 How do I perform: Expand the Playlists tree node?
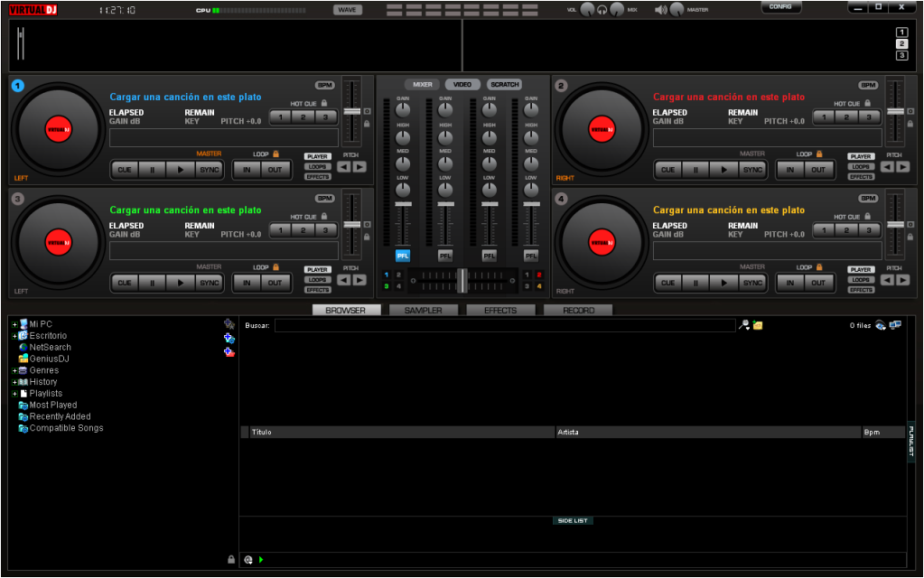click(14, 394)
